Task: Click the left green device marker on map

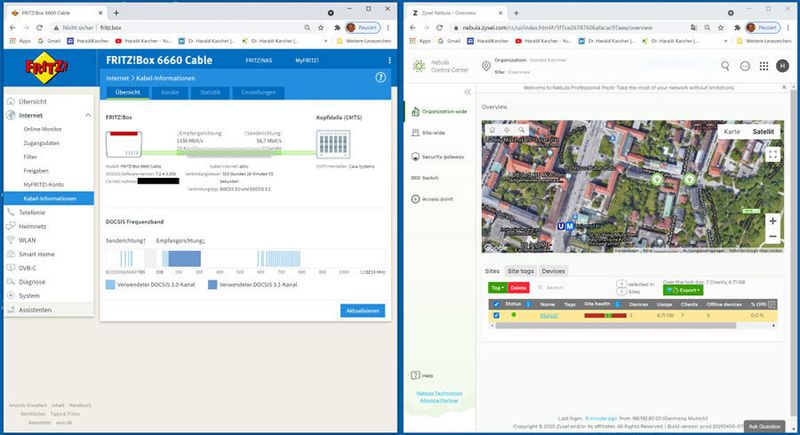Action: click(x=657, y=179)
